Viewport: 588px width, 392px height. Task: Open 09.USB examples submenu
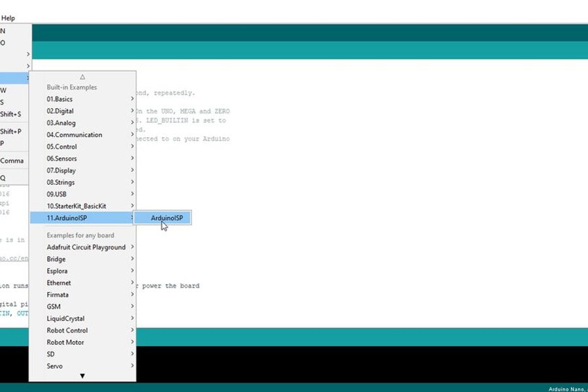82,194
